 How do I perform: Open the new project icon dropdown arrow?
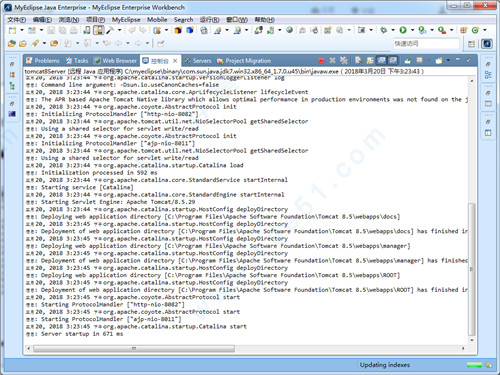coord(41,30)
